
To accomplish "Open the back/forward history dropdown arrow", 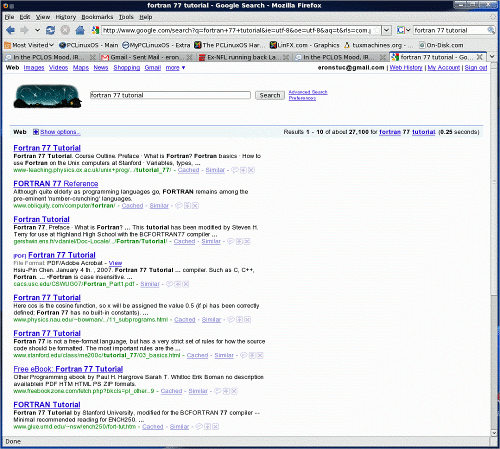I will [37, 30].
